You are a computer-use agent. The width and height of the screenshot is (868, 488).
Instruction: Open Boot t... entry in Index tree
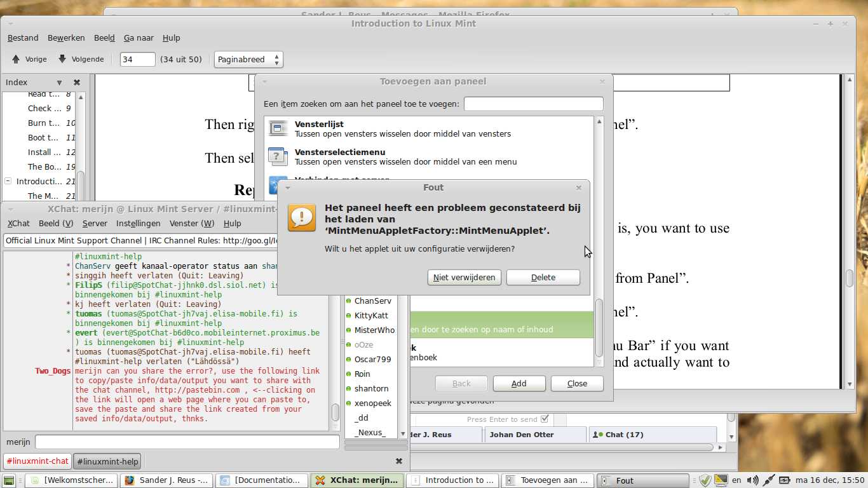pos(44,137)
